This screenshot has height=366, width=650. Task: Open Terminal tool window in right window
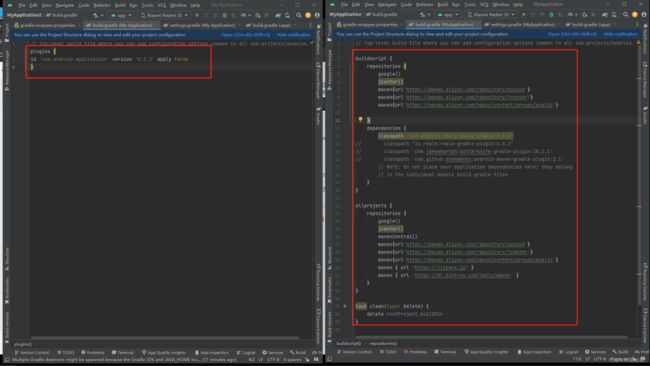pyautogui.click(x=445, y=352)
